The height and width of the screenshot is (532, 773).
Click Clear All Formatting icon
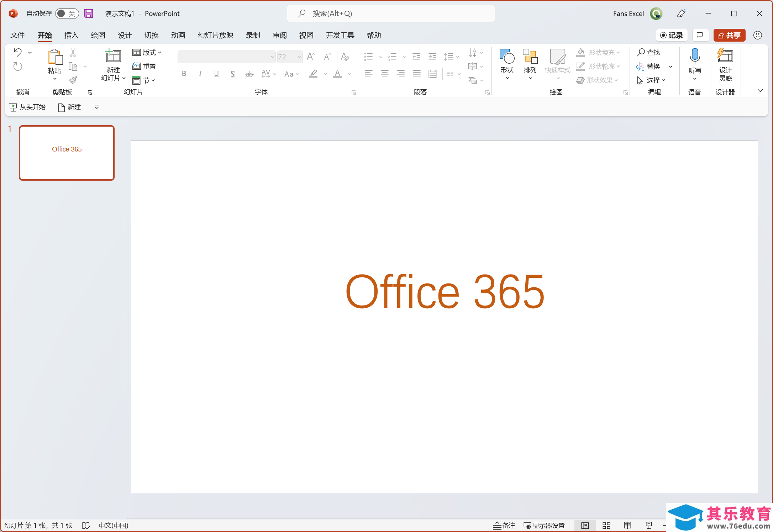pyautogui.click(x=345, y=57)
